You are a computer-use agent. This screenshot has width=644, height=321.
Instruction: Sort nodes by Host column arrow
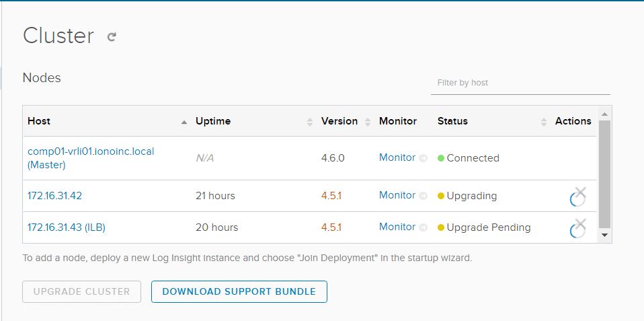(184, 122)
